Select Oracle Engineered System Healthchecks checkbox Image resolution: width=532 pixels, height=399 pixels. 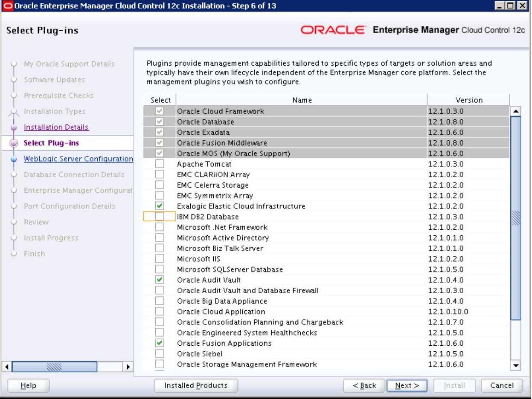click(159, 332)
